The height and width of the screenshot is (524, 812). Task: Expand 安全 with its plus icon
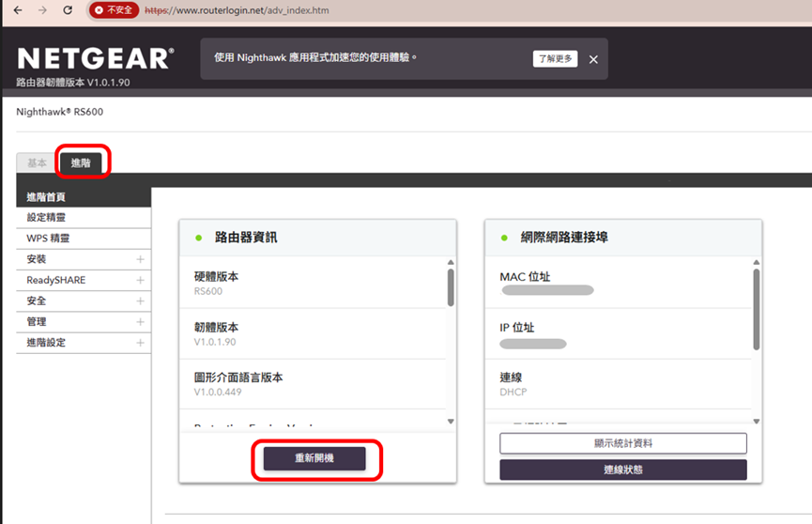140,301
